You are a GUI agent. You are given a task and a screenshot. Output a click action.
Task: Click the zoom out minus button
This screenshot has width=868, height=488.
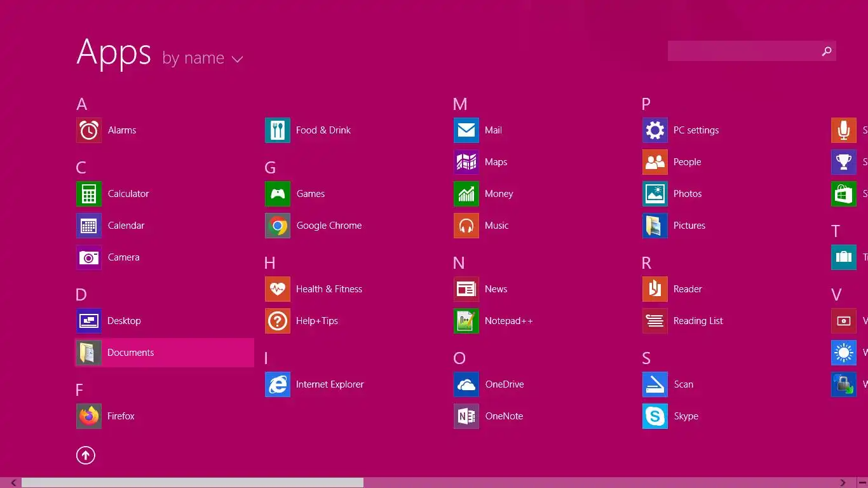[862, 483]
